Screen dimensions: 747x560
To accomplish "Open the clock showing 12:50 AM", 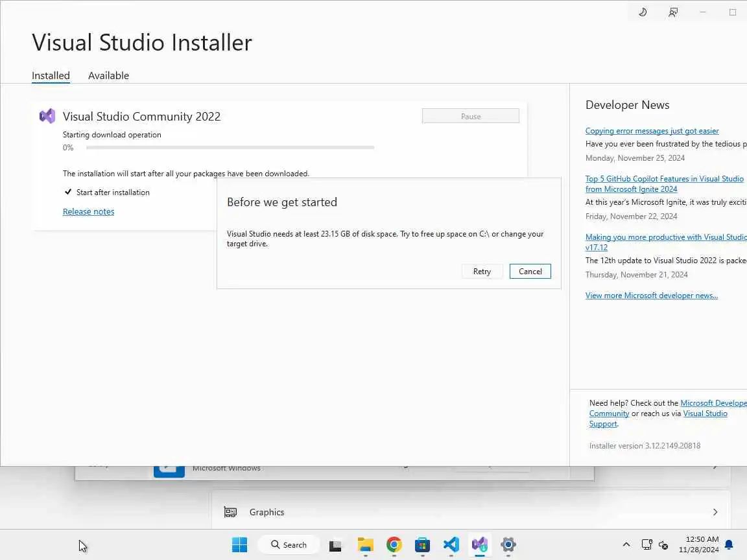I will click(x=699, y=544).
